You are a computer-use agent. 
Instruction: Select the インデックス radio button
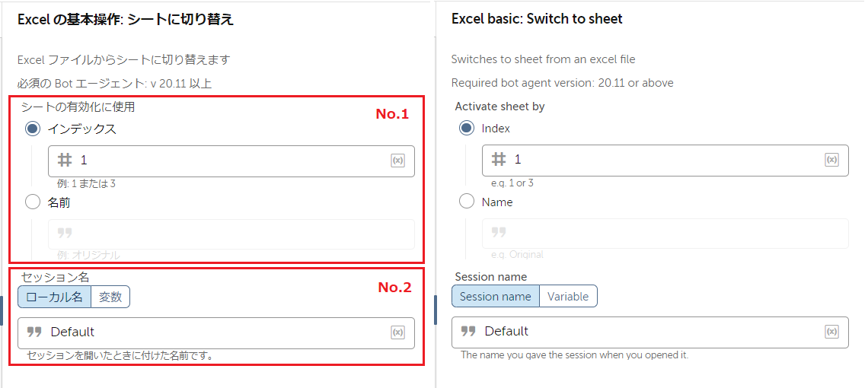33,129
